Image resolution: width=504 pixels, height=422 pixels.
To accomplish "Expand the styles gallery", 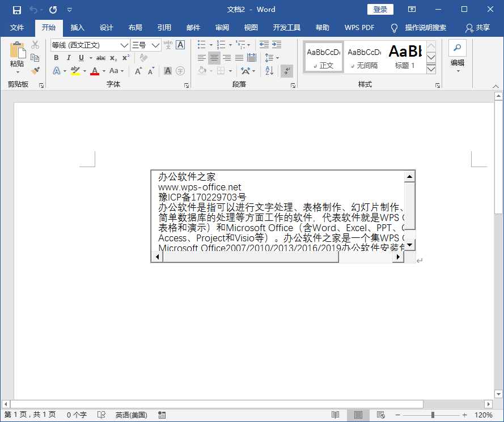I will click(x=431, y=69).
